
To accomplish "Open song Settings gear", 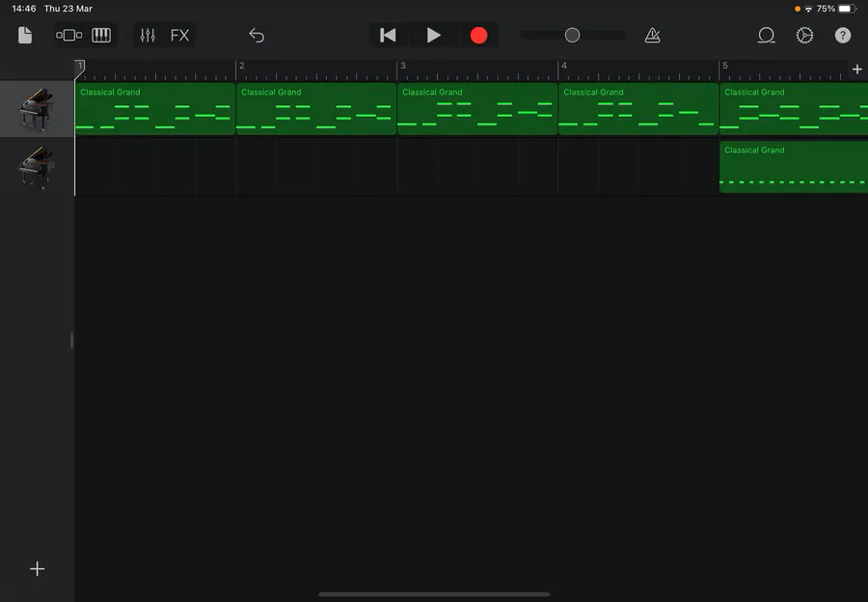I will [x=804, y=36].
